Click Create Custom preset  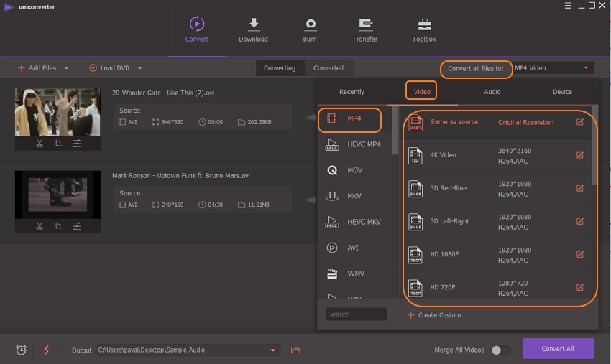pyautogui.click(x=433, y=315)
